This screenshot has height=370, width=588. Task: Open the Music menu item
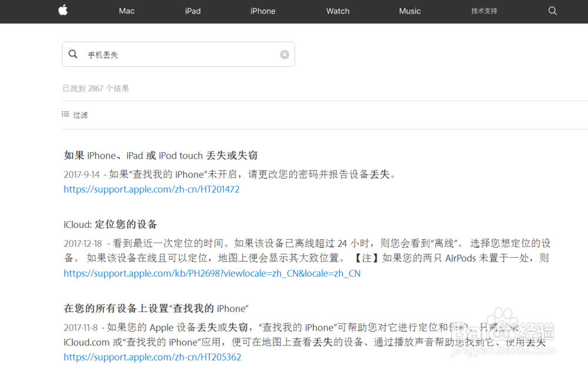point(410,11)
